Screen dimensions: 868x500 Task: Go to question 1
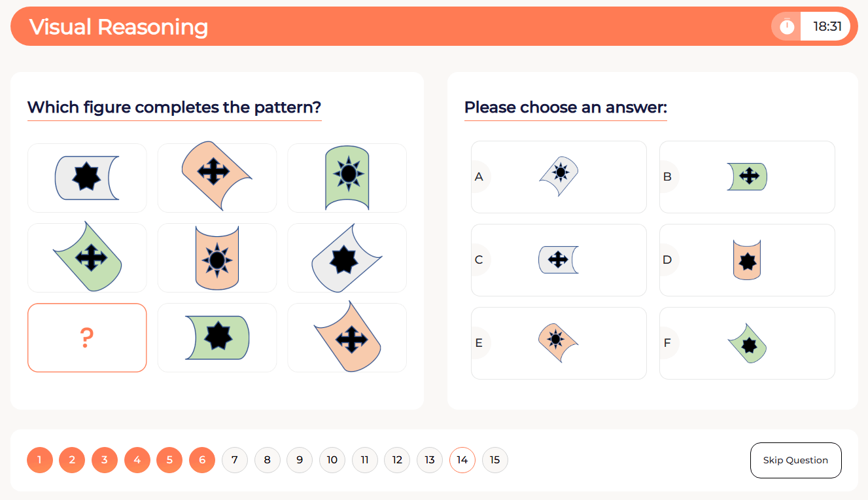40,460
